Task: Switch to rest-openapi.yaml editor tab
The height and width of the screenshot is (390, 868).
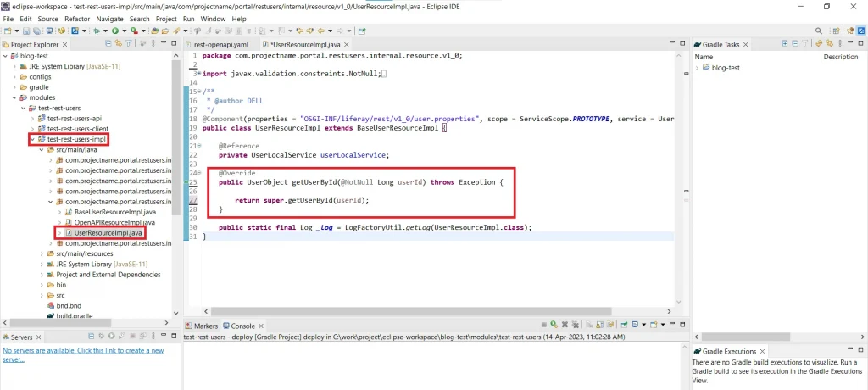Action: pyautogui.click(x=220, y=45)
